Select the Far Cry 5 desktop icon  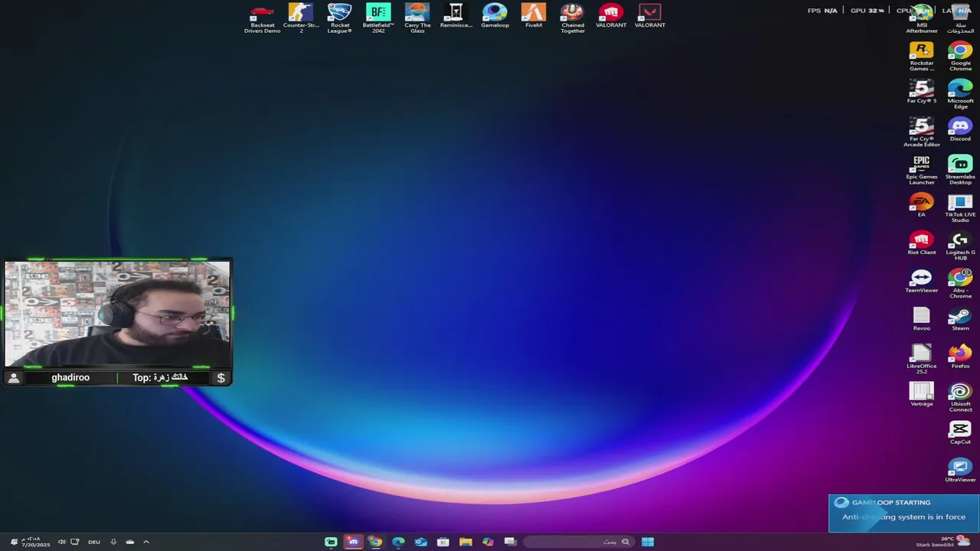tap(922, 92)
